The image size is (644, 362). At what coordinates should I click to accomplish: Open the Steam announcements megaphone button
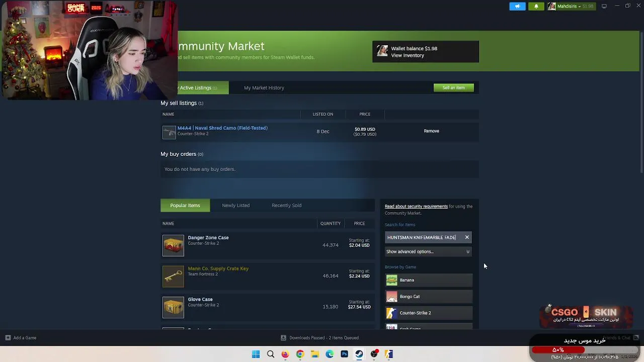pos(517,6)
